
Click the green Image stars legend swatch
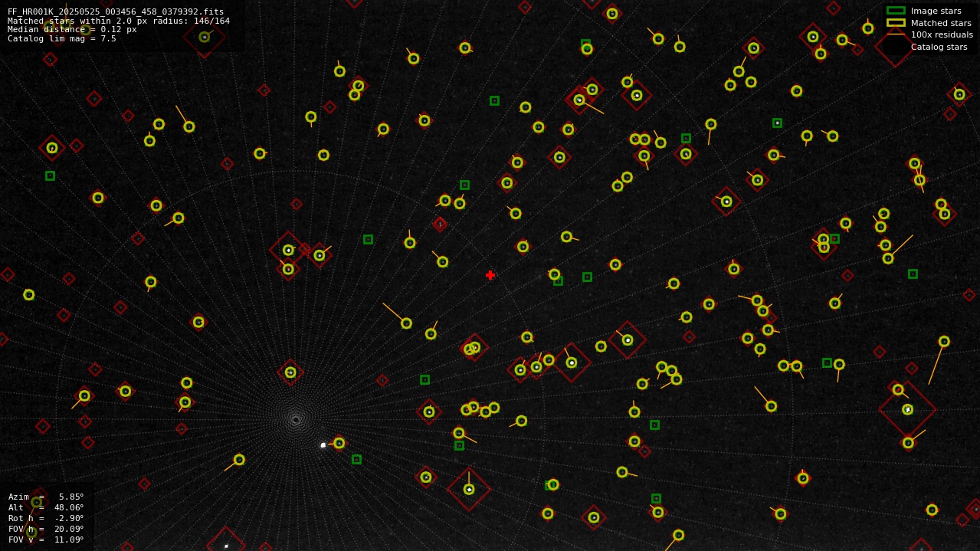click(896, 11)
